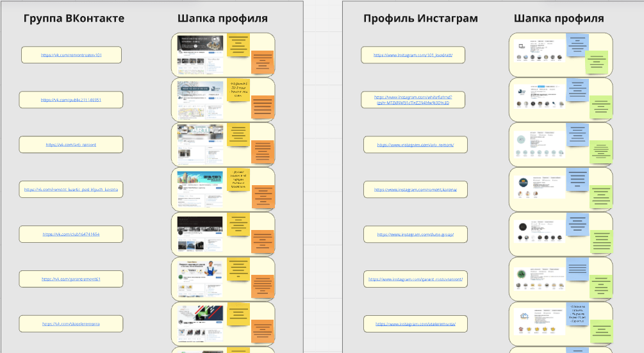Select the whiteflatrnd Instagram profile screenshot
Viewport: 644px width, 353px height.
coord(540,97)
